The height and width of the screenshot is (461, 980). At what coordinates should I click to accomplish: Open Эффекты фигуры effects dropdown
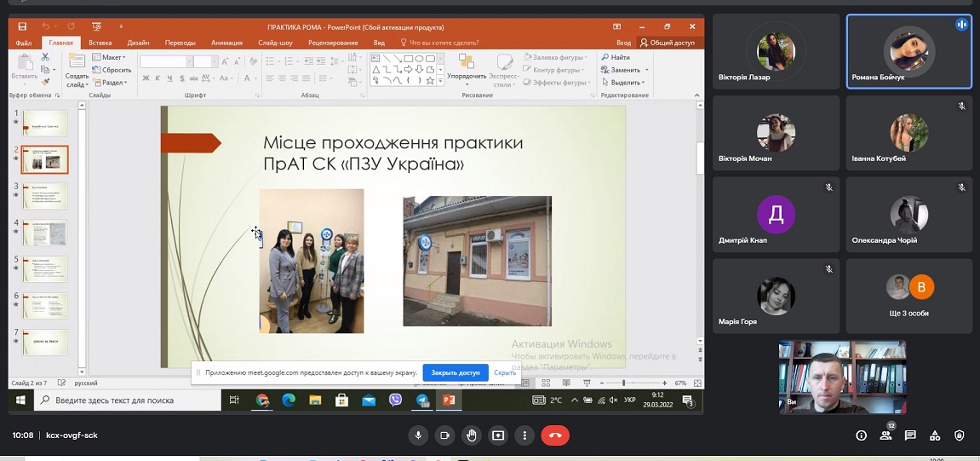tap(556, 83)
